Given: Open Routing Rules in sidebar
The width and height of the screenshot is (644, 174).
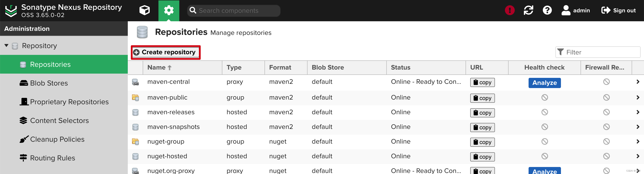Looking at the screenshot, I should [64, 158].
